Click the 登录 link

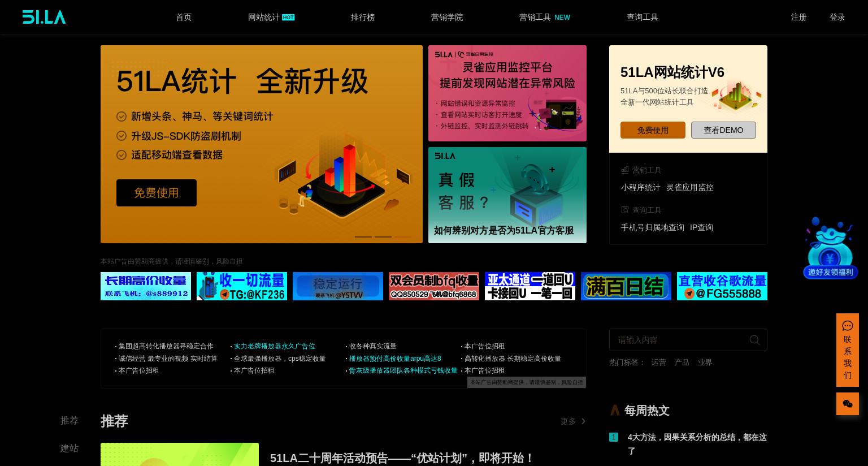(837, 17)
